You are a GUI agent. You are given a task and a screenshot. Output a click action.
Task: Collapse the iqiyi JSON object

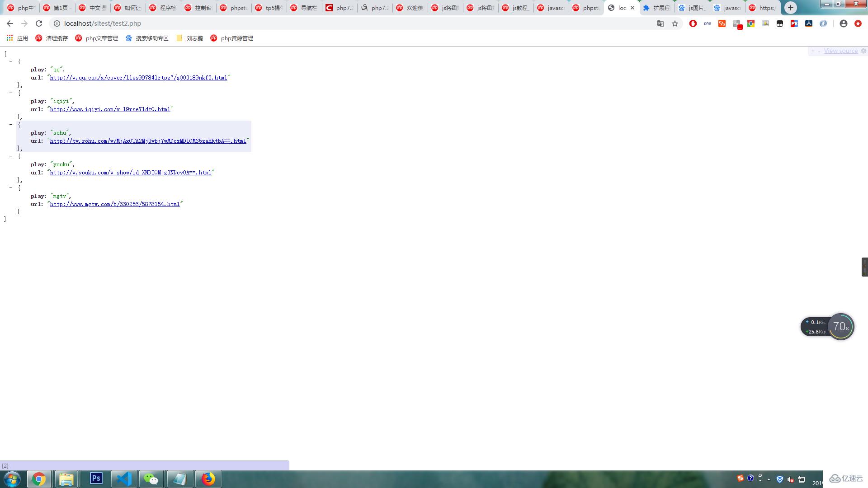point(11,93)
